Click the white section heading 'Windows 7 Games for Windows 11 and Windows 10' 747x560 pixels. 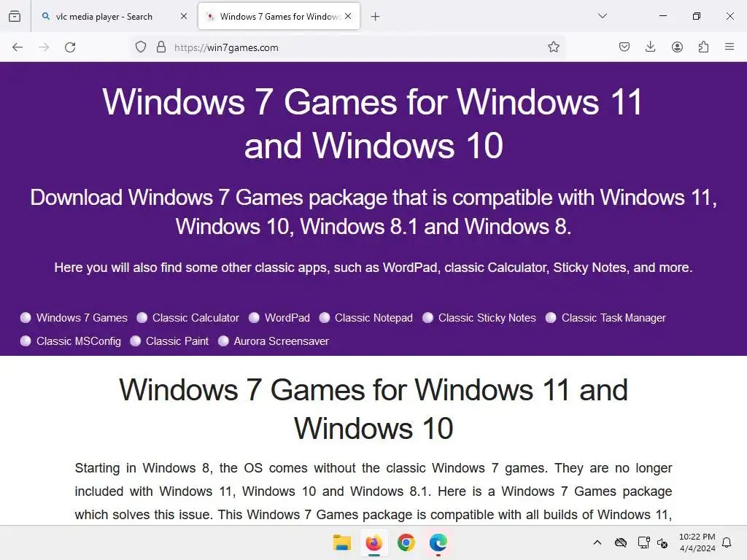[373, 409]
